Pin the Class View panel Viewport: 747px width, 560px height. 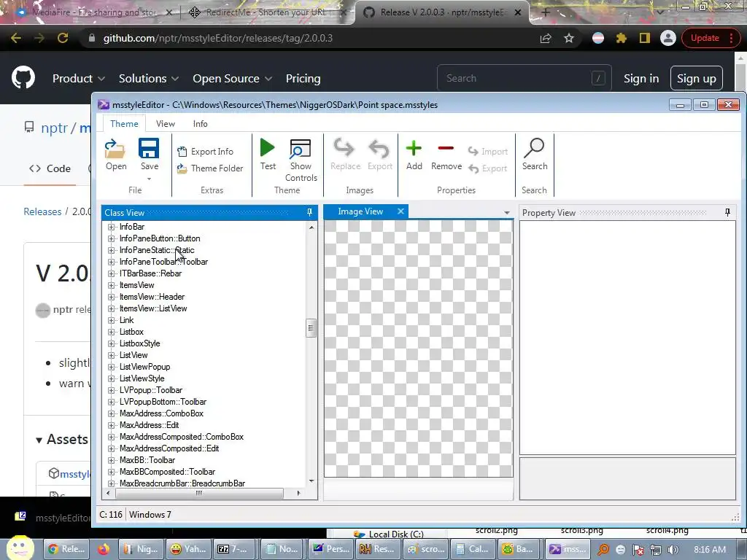tap(309, 212)
